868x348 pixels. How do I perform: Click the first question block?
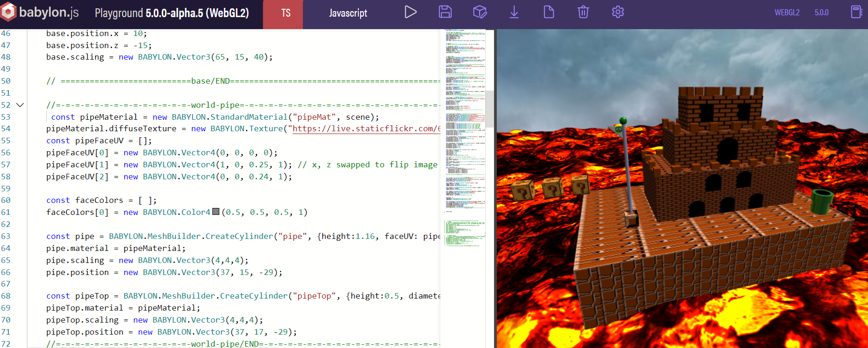click(523, 189)
